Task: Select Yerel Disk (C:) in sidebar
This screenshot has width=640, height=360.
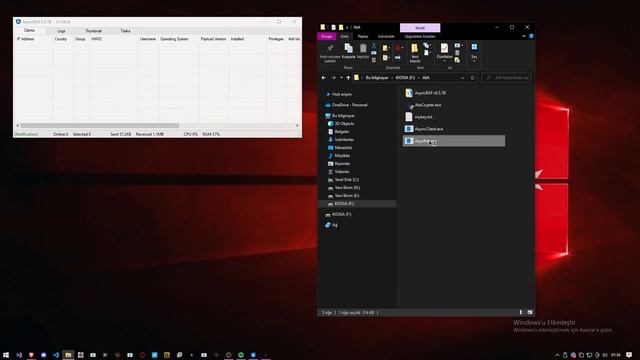Action: [346, 180]
